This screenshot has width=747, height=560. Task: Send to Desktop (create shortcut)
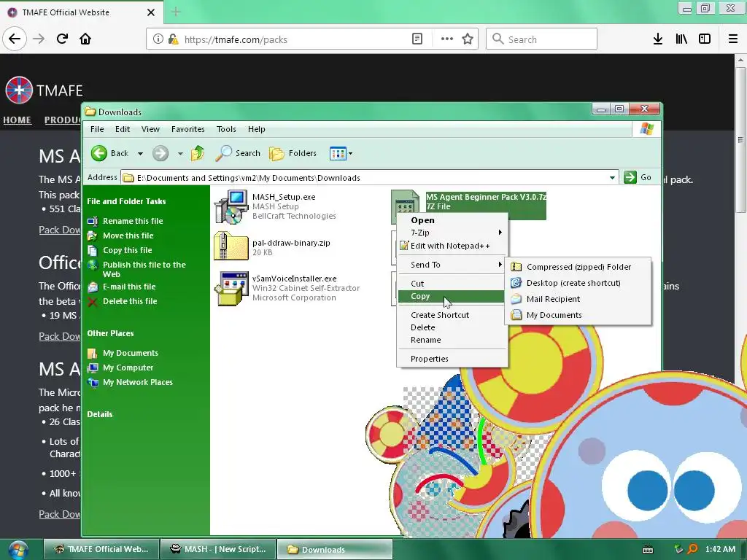click(578, 283)
